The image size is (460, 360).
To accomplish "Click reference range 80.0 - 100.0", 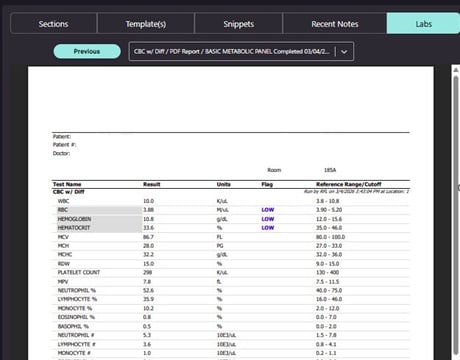I will 330,237.
